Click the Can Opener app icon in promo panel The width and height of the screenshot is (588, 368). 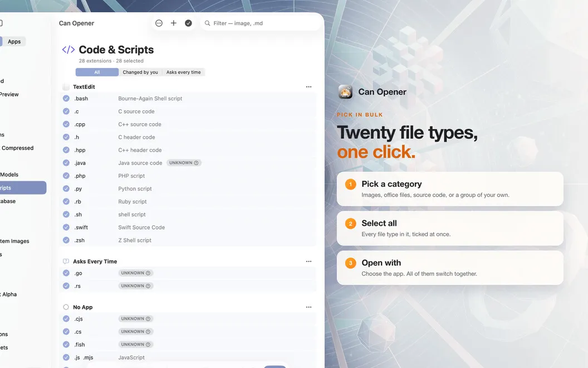click(x=345, y=92)
